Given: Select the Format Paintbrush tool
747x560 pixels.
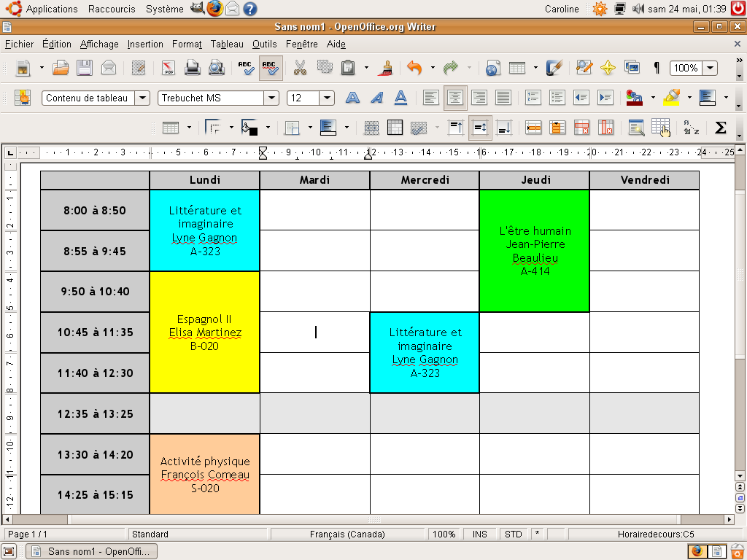Looking at the screenshot, I should coord(385,68).
